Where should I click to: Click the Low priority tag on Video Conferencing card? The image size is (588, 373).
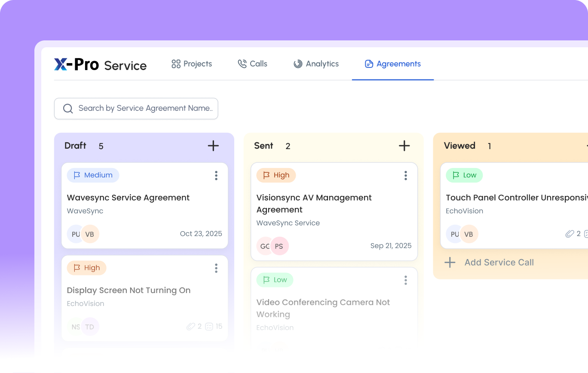[275, 280]
